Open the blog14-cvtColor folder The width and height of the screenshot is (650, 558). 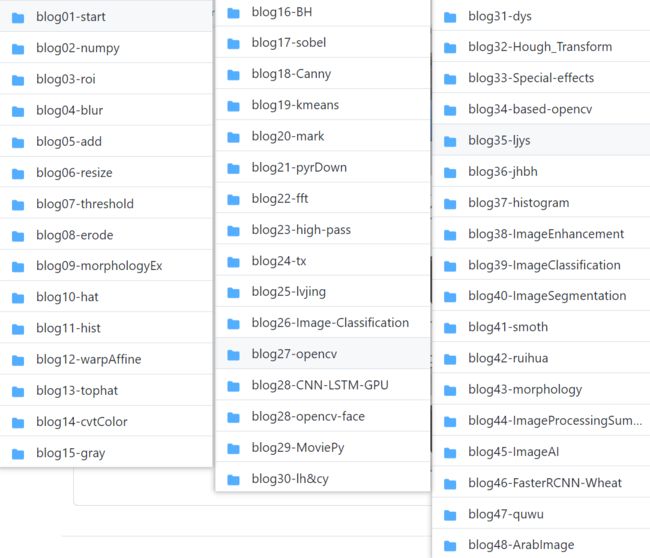106,422
